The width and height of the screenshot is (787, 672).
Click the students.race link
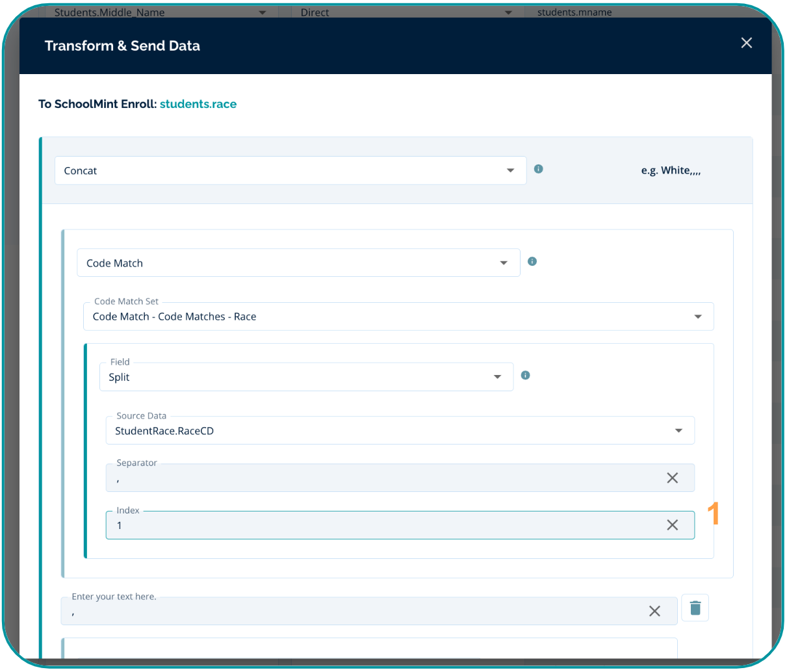point(198,104)
